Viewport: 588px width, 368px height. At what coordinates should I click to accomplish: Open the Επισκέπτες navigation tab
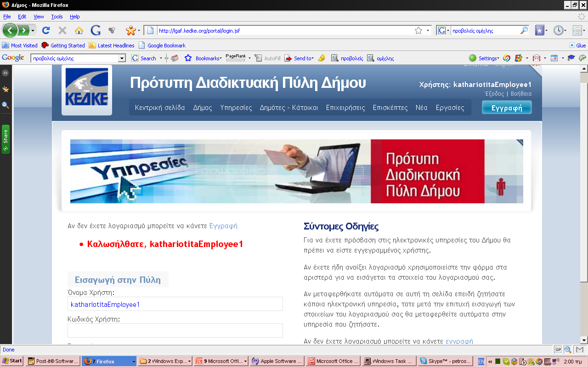coord(390,108)
